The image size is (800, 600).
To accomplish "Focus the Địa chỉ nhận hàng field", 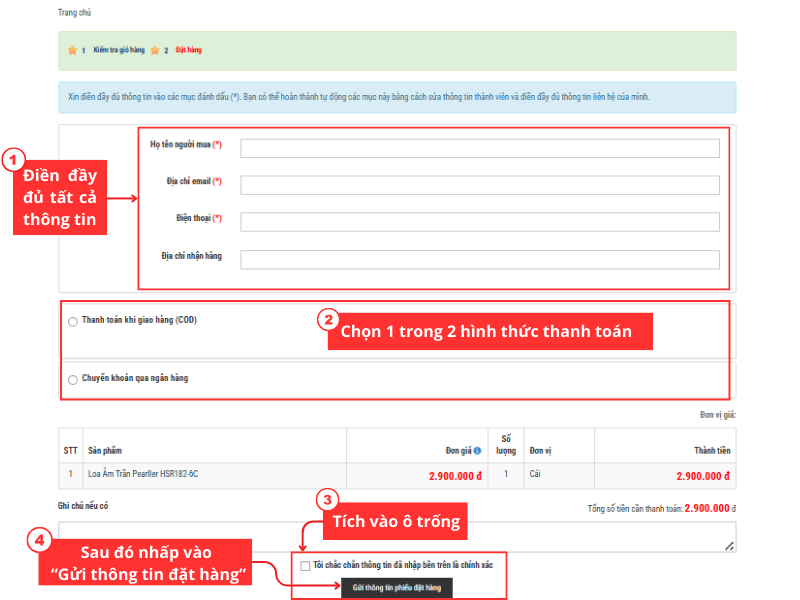I will tap(479, 260).
